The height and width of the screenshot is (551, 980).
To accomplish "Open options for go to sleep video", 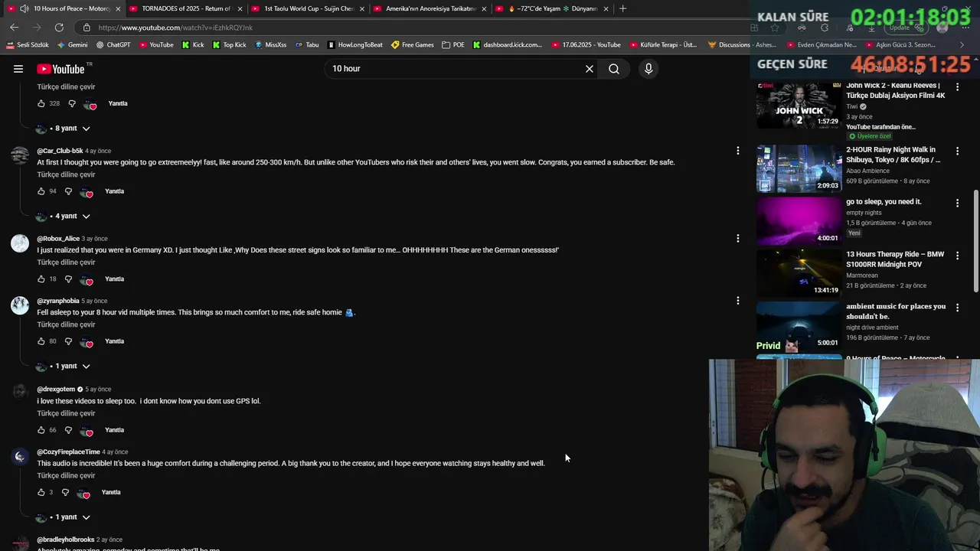I will pyautogui.click(x=957, y=203).
